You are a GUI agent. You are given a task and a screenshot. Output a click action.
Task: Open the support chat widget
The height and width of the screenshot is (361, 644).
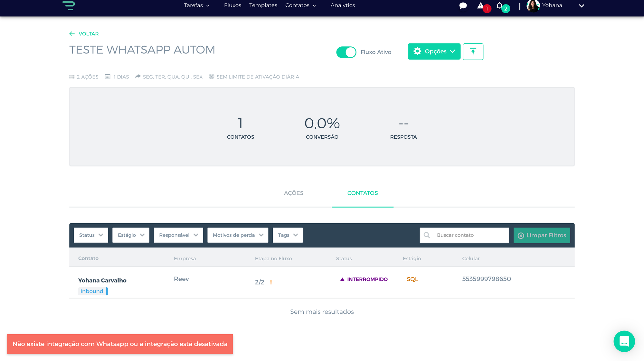[x=624, y=341]
